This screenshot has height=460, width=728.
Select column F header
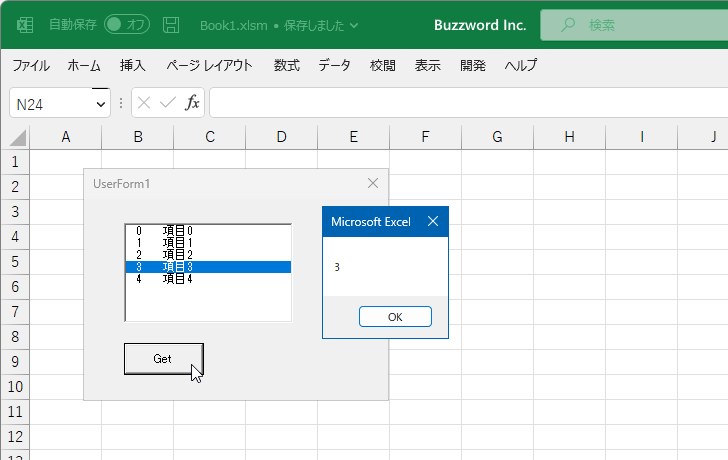coord(425,137)
